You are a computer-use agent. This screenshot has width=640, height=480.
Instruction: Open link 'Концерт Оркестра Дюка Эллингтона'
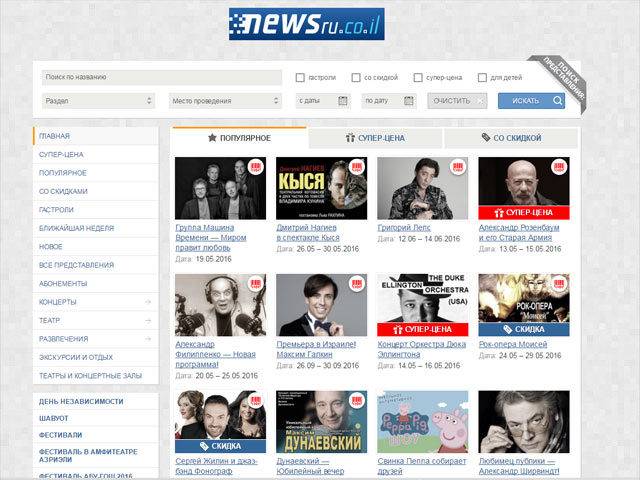pos(422,349)
